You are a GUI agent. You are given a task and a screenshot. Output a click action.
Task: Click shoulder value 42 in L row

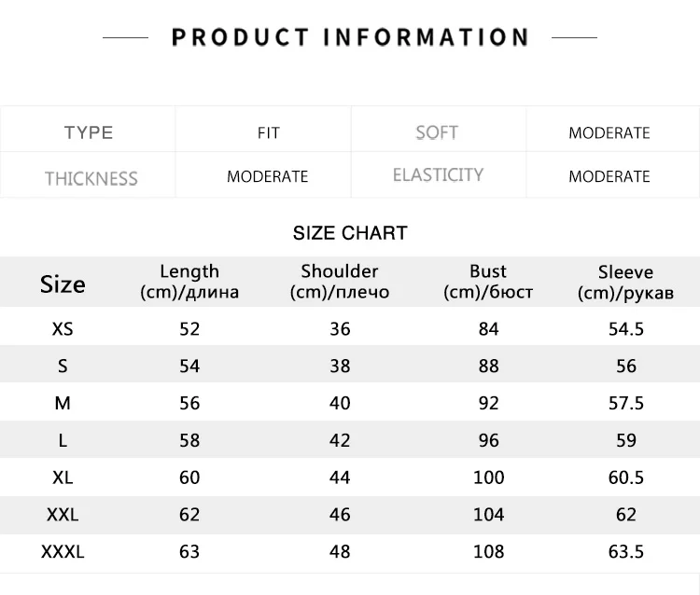(340, 441)
